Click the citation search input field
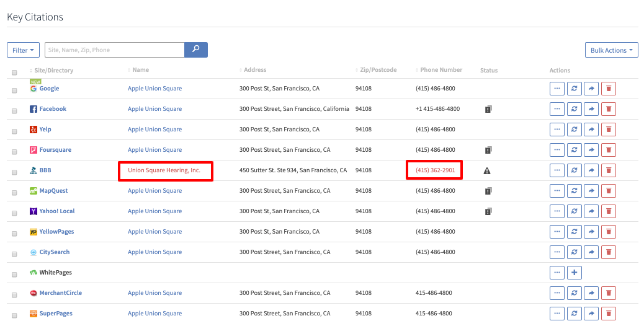644x321 pixels. pos(115,50)
